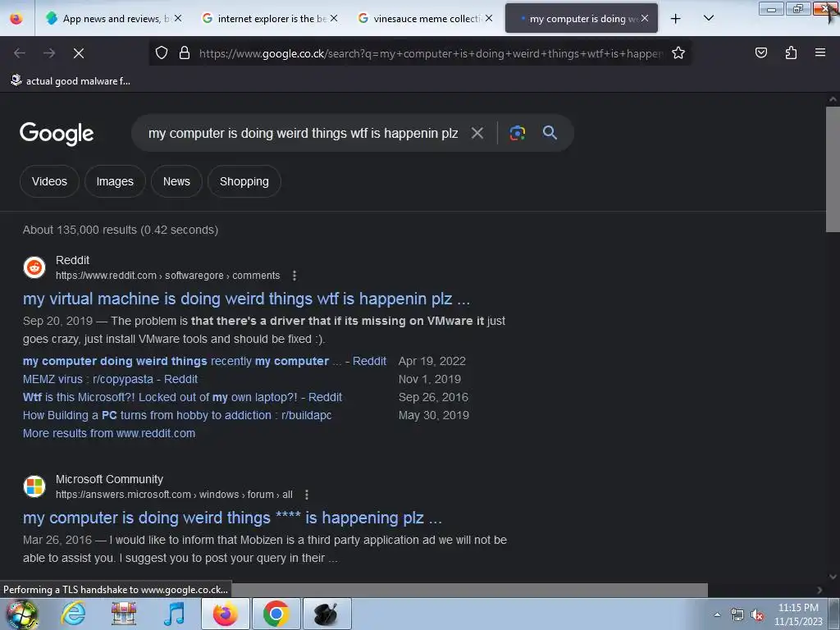
Task: View site security padlock details
Action: (185, 52)
